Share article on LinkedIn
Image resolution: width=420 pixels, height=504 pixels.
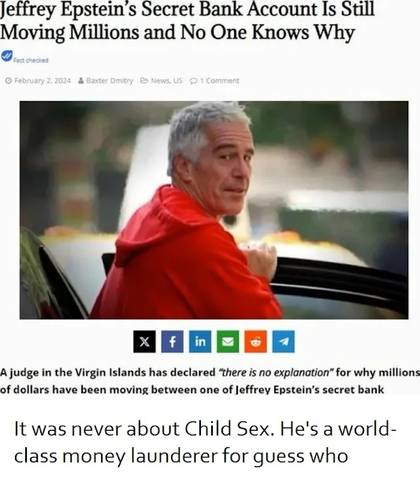click(x=200, y=341)
